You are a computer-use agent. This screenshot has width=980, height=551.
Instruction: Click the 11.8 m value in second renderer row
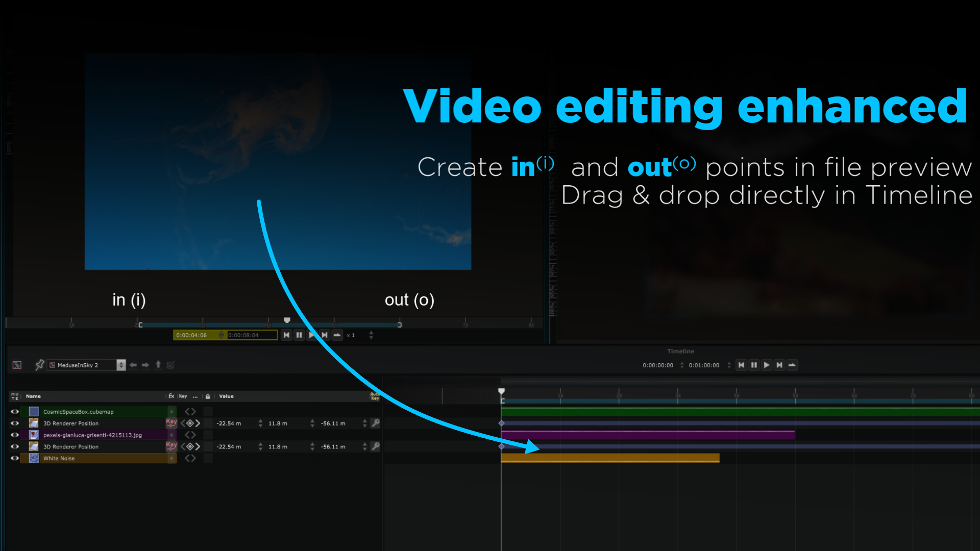coord(278,447)
